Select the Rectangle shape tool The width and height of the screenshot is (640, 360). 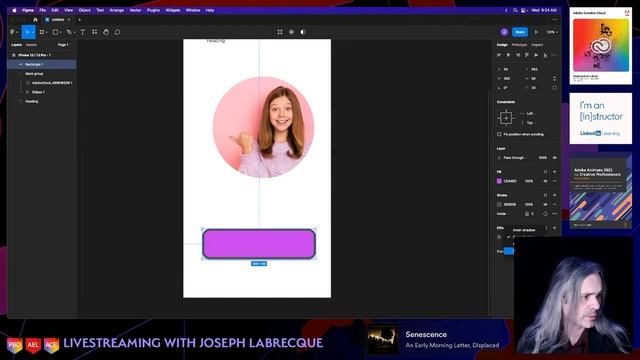point(55,32)
